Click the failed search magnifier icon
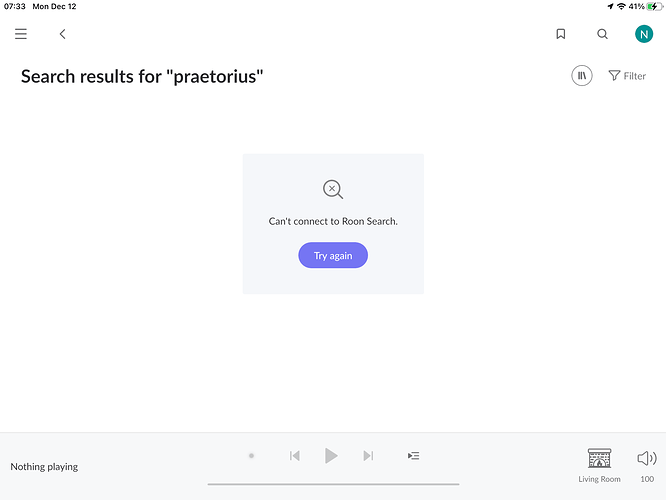This screenshot has width=666, height=500. [333, 189]
